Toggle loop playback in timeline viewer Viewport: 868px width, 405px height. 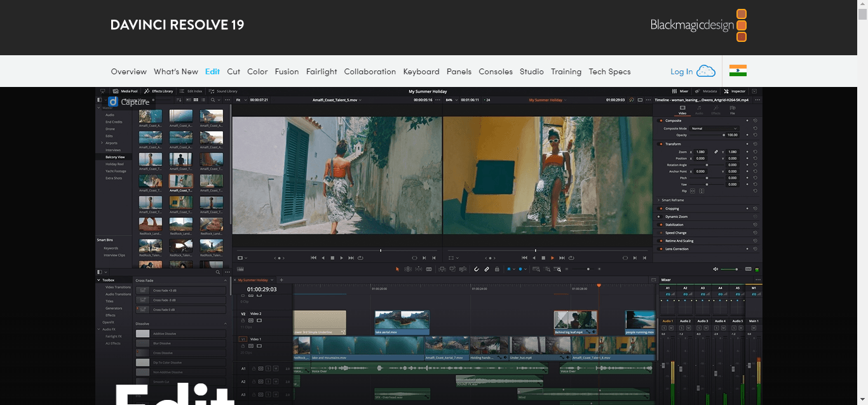[x=572, y=258]
